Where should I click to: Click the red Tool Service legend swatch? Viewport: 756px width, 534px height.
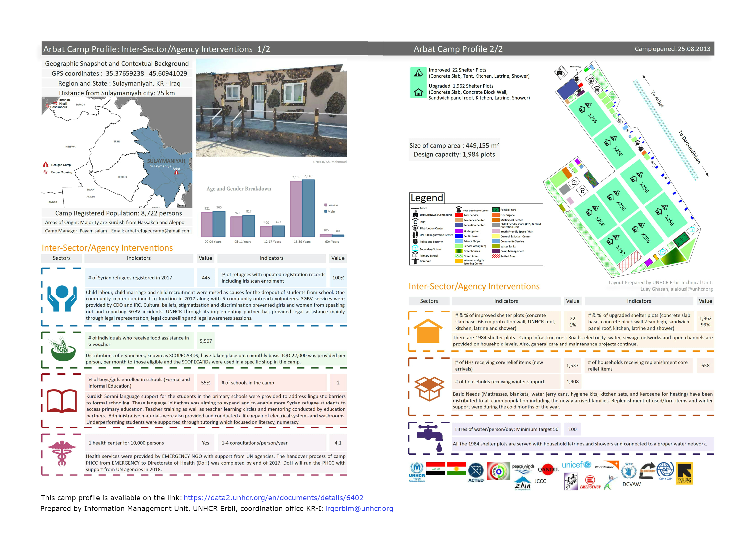click(459, 215)
